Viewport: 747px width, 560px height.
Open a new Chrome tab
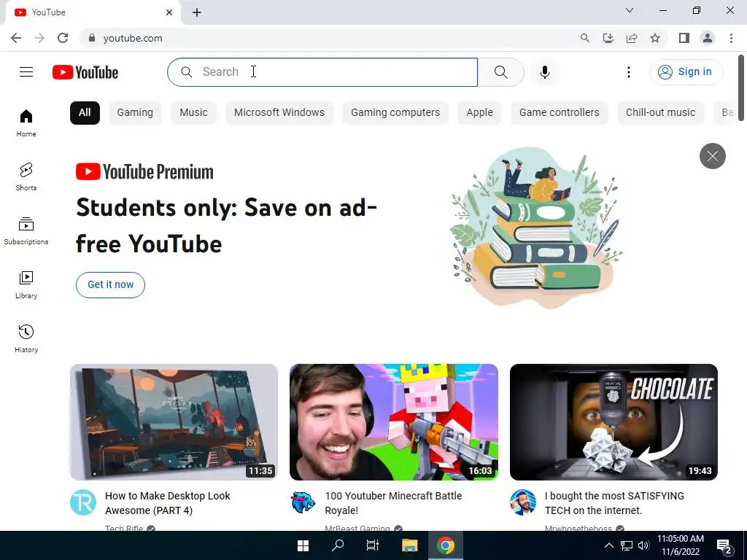pos(197,12)
